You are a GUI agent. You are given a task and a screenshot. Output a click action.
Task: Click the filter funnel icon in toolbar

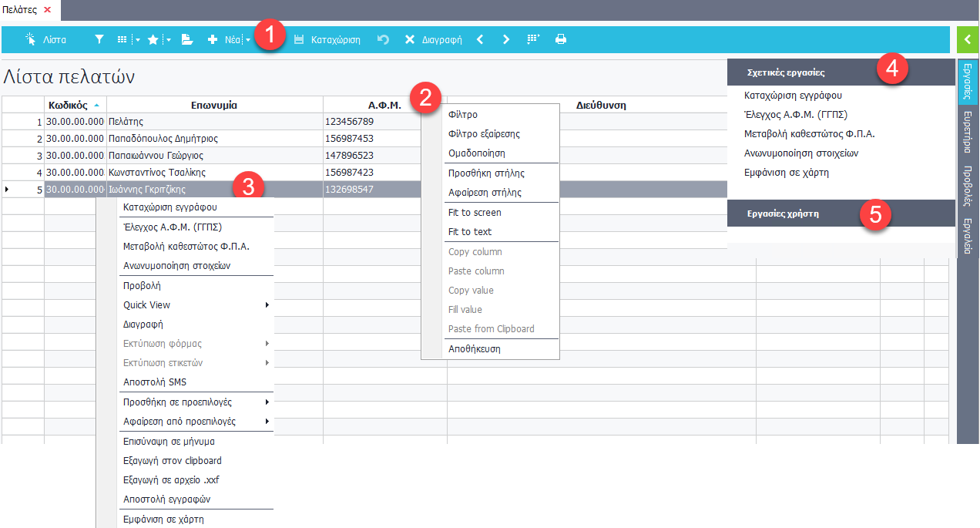click(x=99, y=39)
